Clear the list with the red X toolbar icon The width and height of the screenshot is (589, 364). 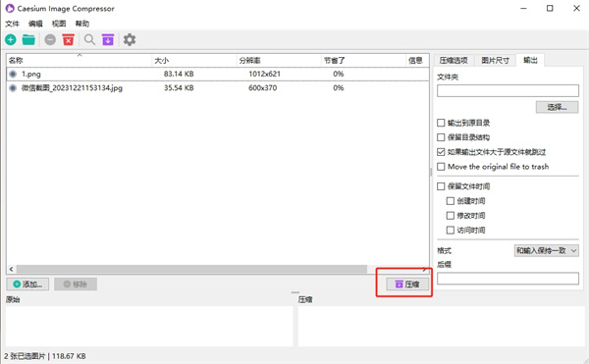(69, 39)
